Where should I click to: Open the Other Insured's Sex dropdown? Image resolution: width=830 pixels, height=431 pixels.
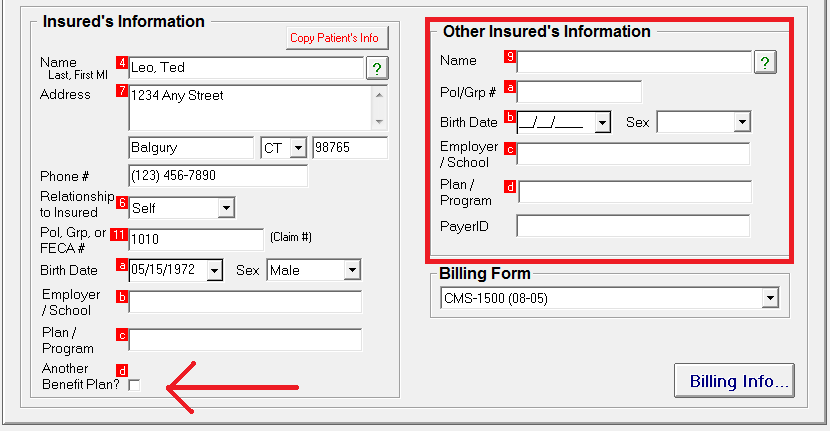[741, 122]
